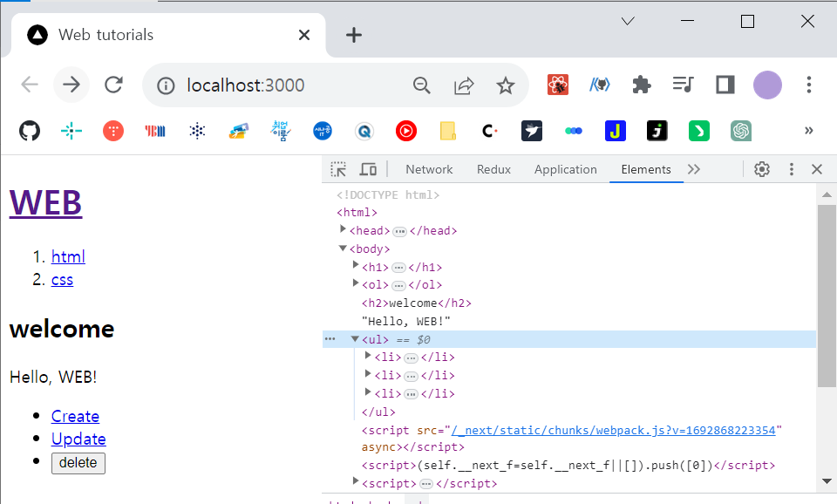The image size is (837, 504).
Task: Switch to the Application tab
Action: (565, 169)
